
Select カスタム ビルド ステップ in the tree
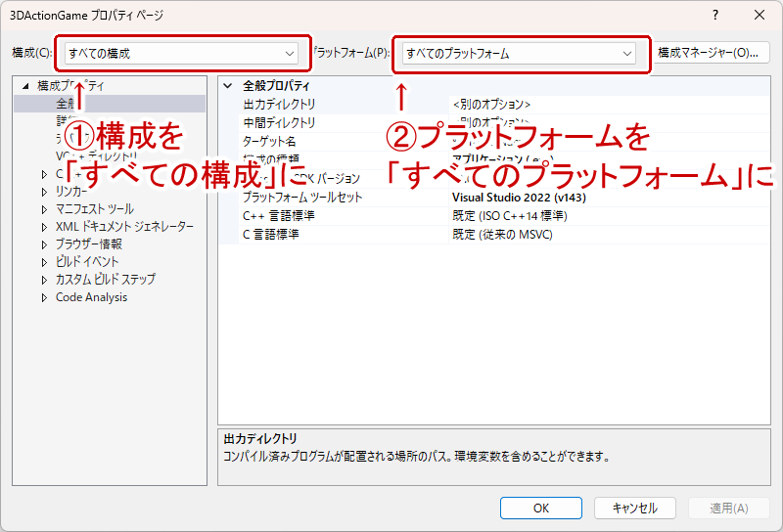tap(105, 280)
